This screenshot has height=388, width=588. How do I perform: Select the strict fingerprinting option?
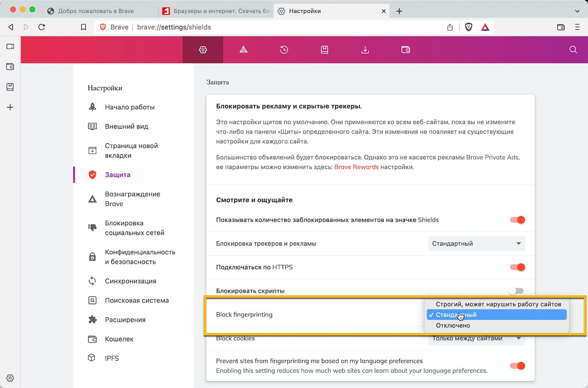click(498, 304)
